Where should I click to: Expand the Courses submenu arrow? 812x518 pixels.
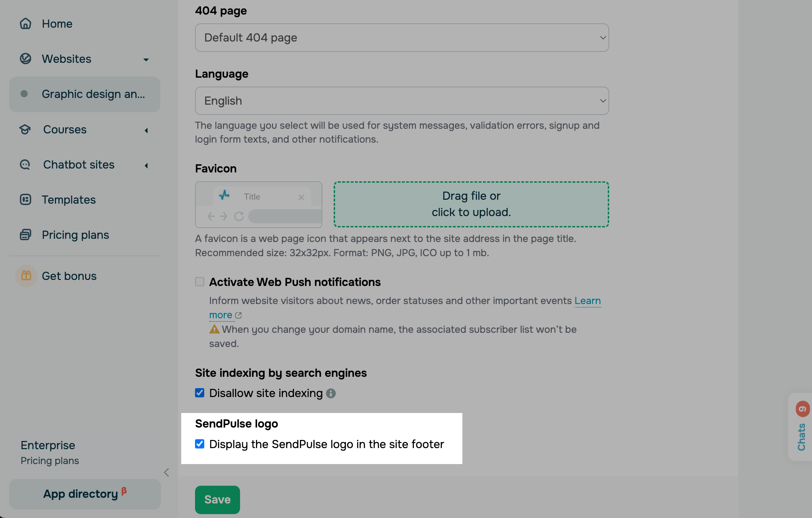(146, 130)
